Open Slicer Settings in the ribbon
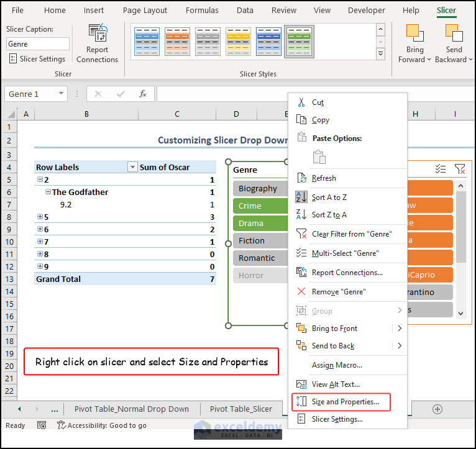The image size is (476, 449). (x=37, y=58)
